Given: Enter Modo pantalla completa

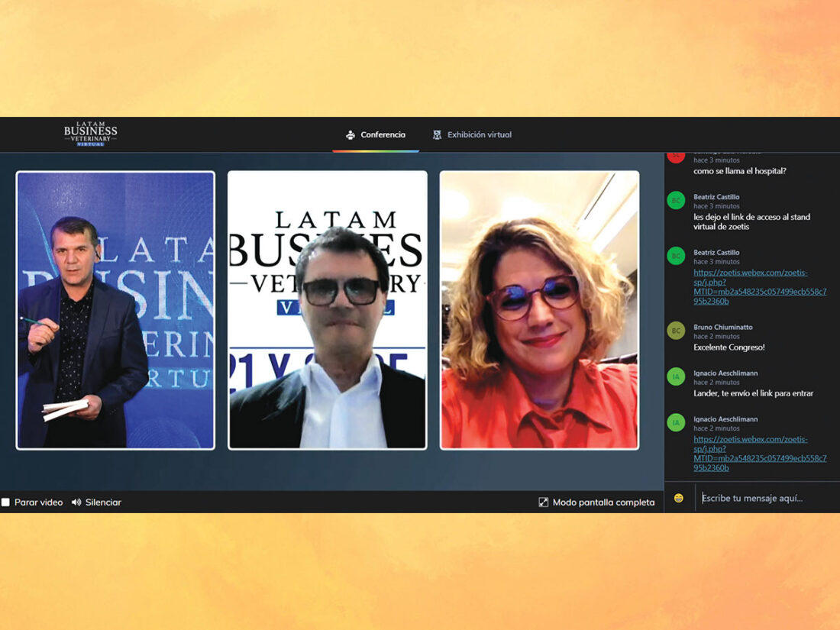Looking at the screenshot, I should 603,502.
